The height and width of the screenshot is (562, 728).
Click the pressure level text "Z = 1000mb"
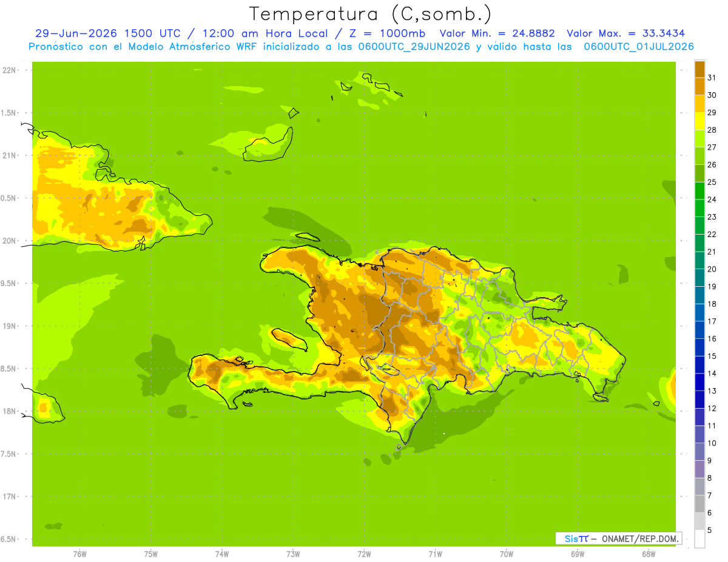click(x=388, y=33)
